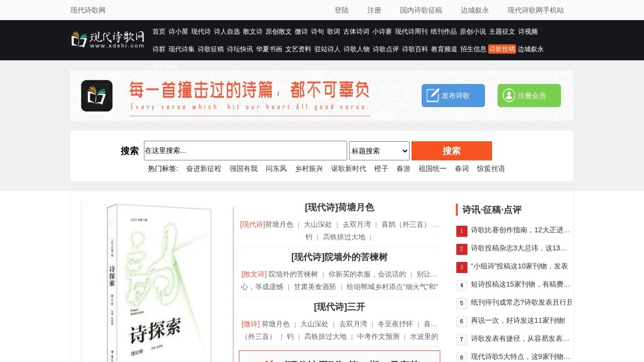This screenshot has width=644, height=362.
Task: Click the book app icon in banner
Action: (97, 96)
